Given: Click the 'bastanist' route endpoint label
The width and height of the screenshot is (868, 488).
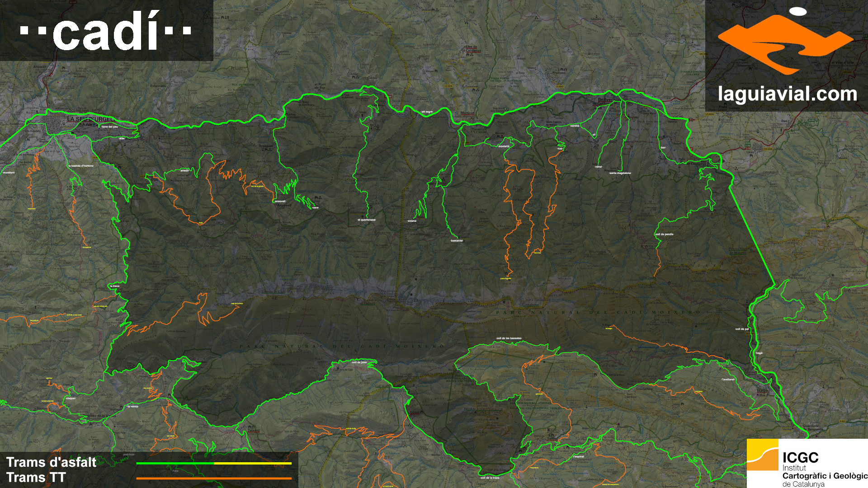Looking at the screenshot, I should point(457,241).
